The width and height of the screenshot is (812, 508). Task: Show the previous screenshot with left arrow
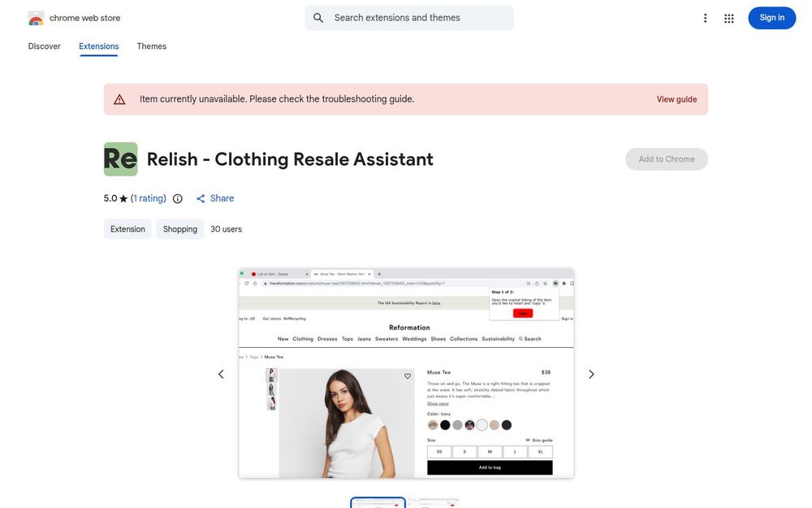coord(221,374)
